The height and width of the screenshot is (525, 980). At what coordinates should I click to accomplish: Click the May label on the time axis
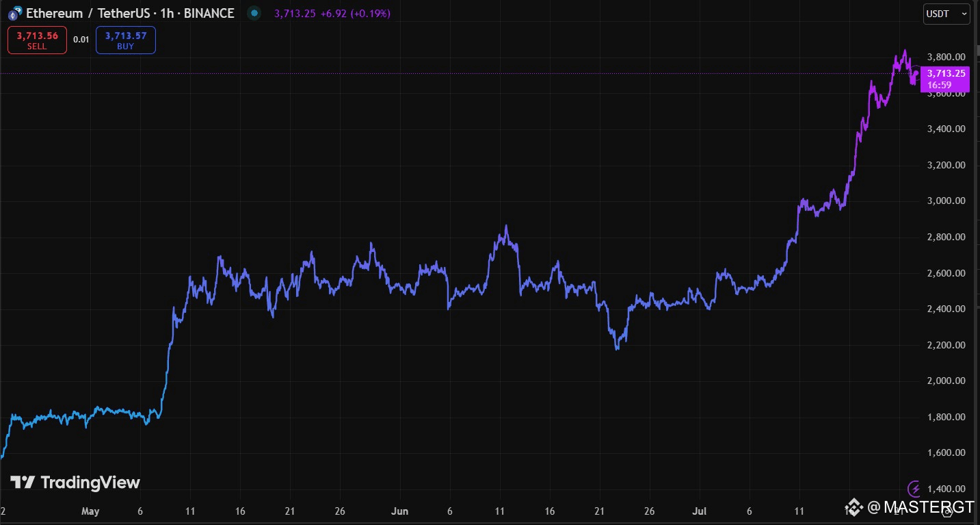coord(90,511)
